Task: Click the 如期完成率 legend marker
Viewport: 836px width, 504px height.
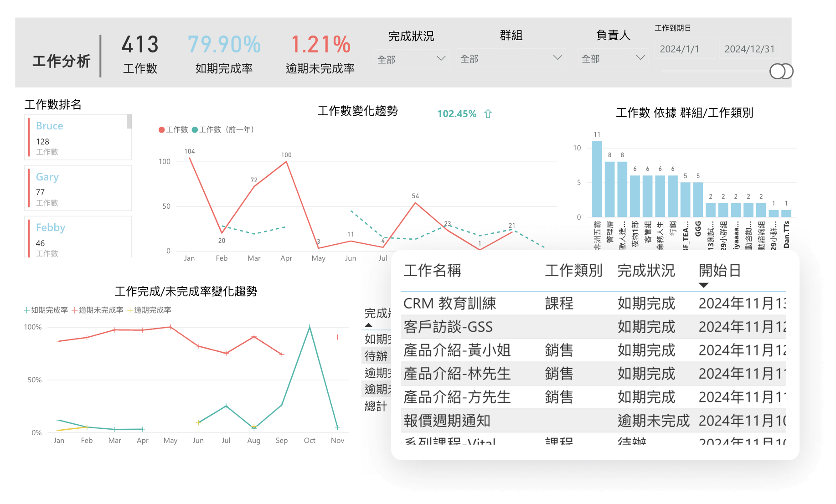Action: coord(27,310)
